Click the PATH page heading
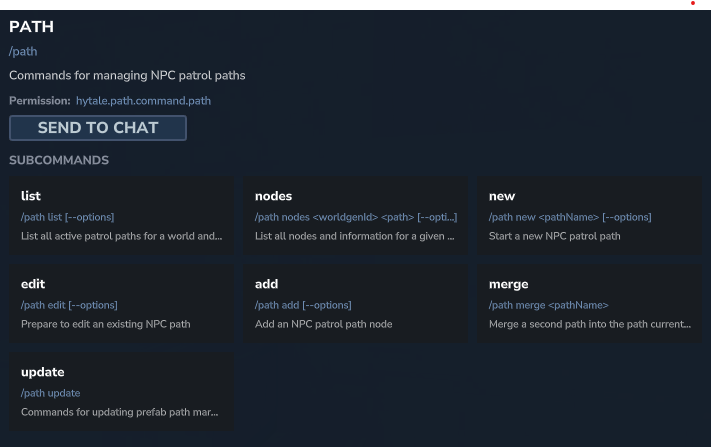711x447 pixels. pos(31,27)
